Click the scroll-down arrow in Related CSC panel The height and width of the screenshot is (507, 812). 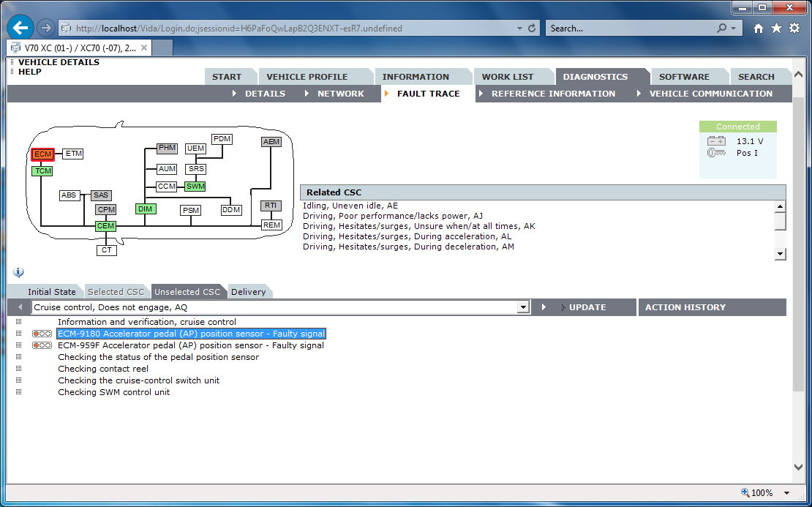(x=781, y=253)
